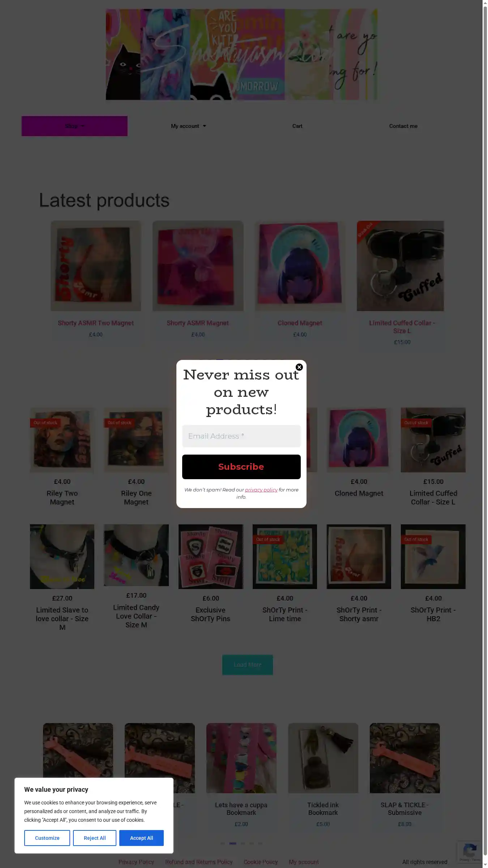Accept all cookies
The image size is (488, 868).
pyautogui.click(x=141, y=838)
